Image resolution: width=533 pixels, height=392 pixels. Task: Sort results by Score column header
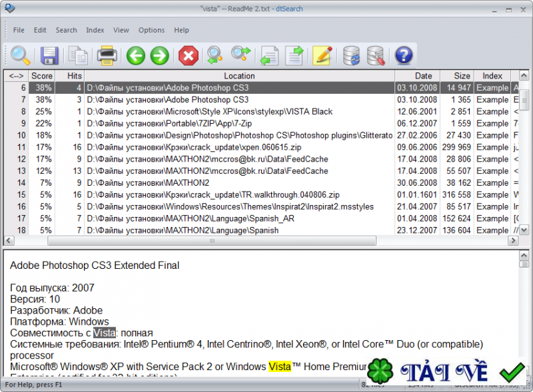click(x=42, y=76)
